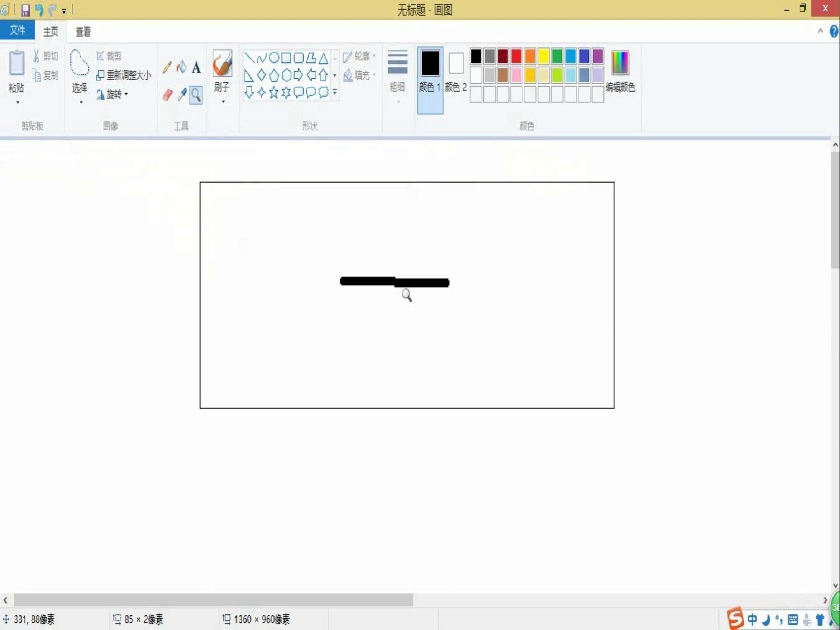The height and width of the screenshot is (630, 840).
Task: Click the Save icon in quick access toolbar
Action: [25, 10]
